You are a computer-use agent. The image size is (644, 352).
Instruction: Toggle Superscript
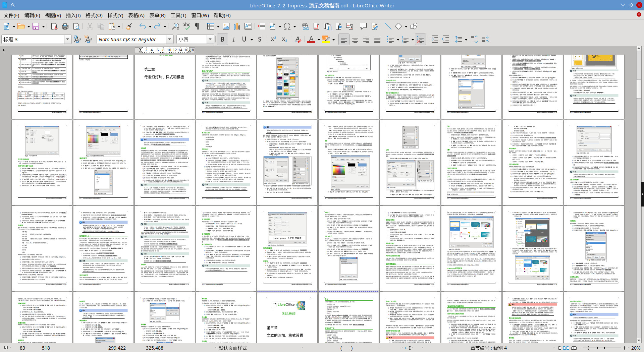pyautogui.click(x=273, y=39)
